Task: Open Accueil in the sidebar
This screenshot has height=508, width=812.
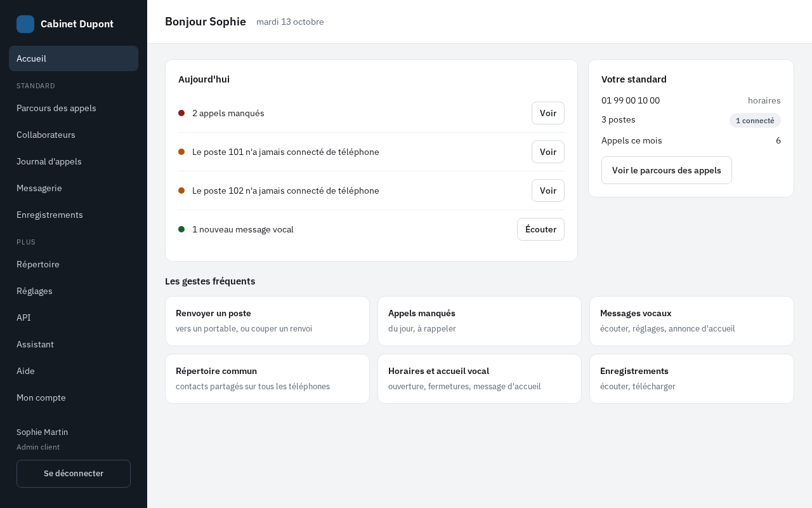Action: click(74, 58)
